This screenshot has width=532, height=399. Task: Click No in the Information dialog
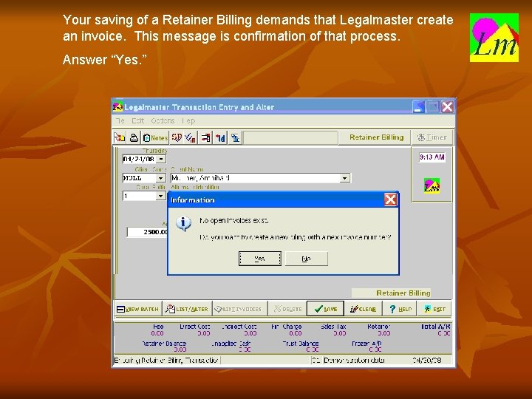click(307, 259)
